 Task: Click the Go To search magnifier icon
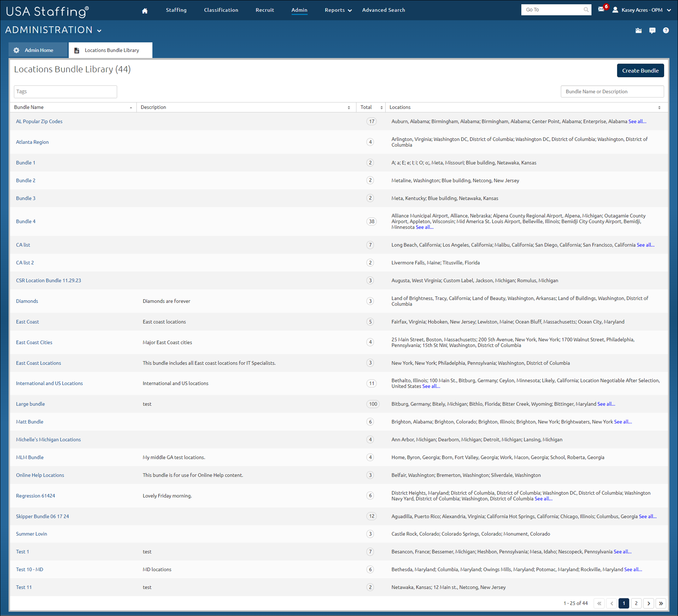point(587,9)
